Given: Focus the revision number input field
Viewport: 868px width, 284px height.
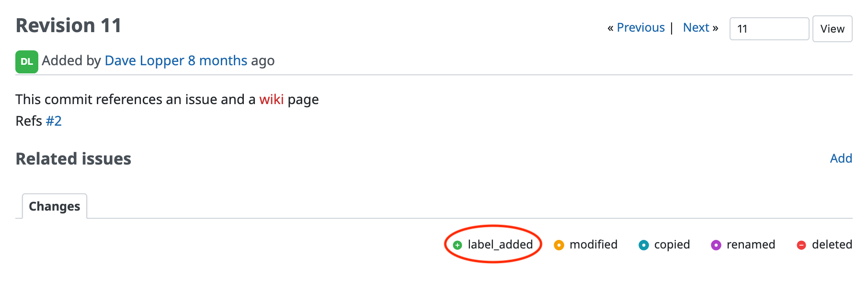Looking at the screenshot, I should tap(769, 29).
